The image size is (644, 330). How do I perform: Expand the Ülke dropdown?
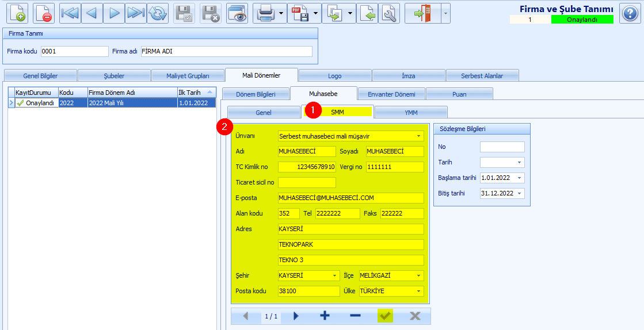[x=418, y=291]
